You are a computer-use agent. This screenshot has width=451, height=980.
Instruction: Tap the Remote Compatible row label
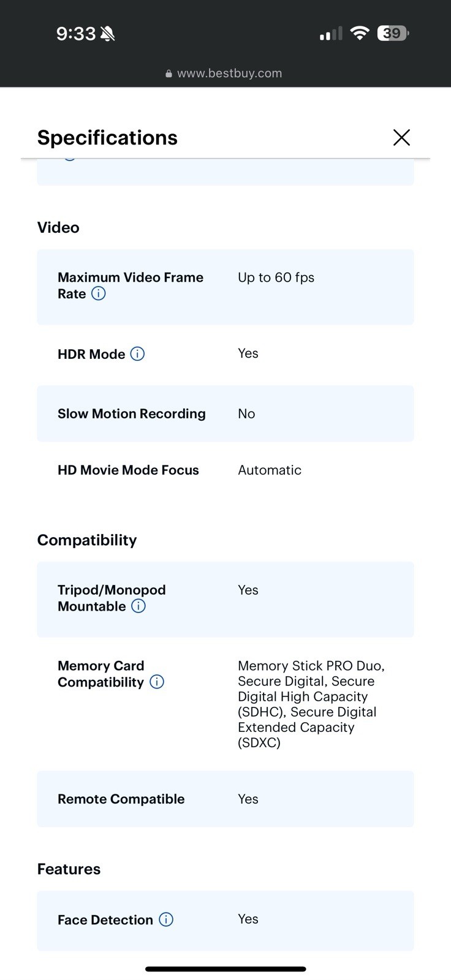121,799
